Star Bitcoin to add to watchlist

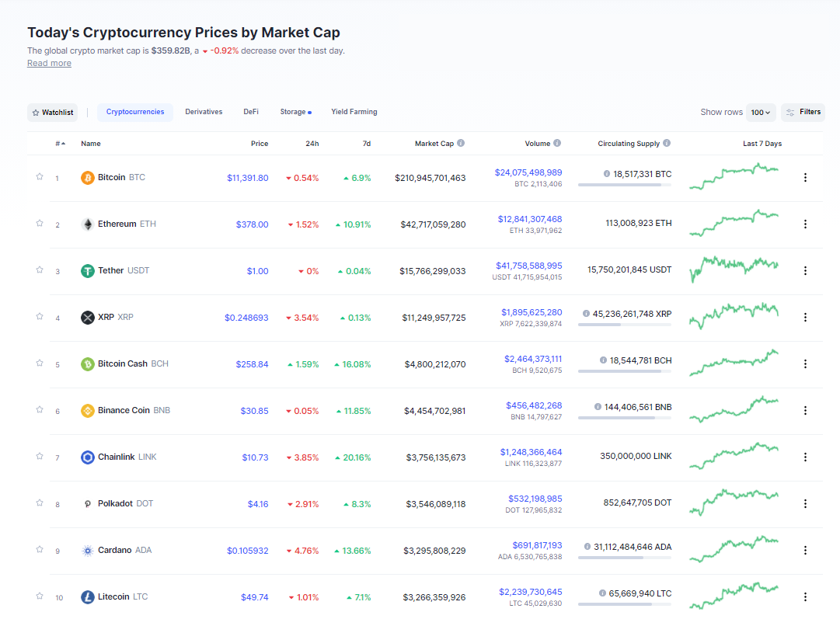coord(40,177)
